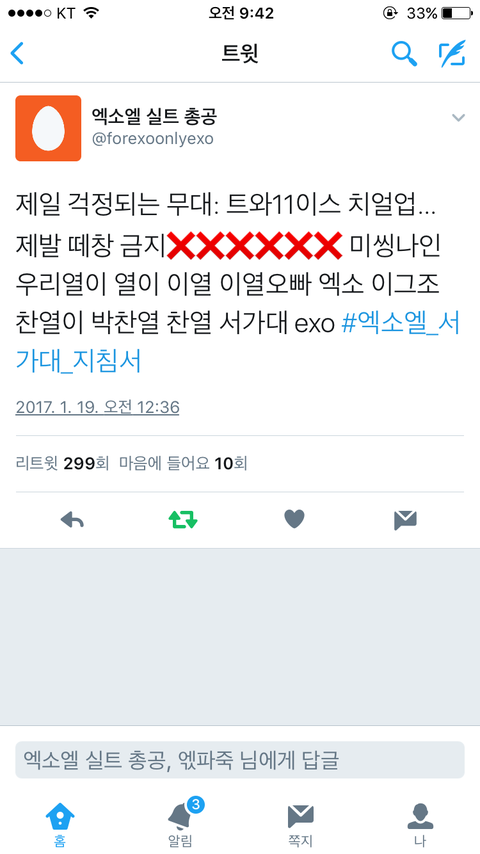Open the egg profile avatar
This screenshot has width=480, height=854.
pyautogui.click(x=48, y=128)
